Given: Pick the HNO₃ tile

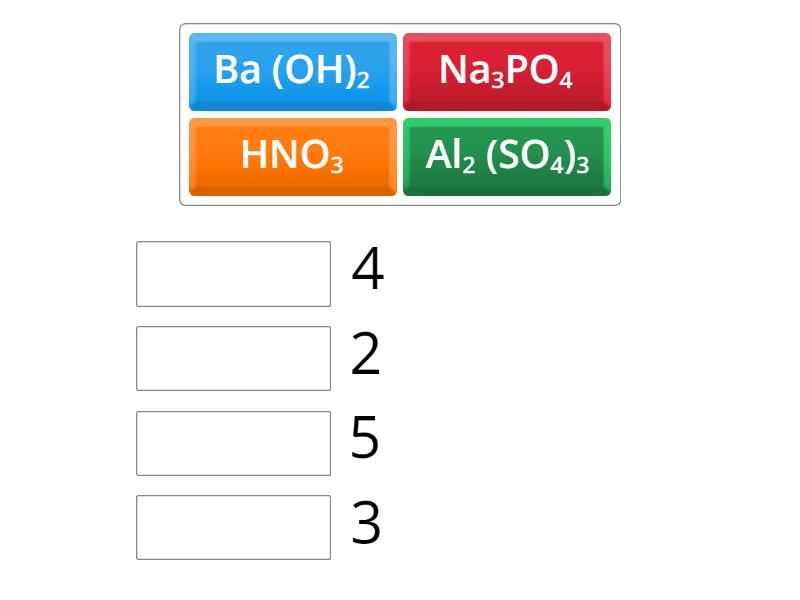Looking at the screenshot, I should click(292, 156).
